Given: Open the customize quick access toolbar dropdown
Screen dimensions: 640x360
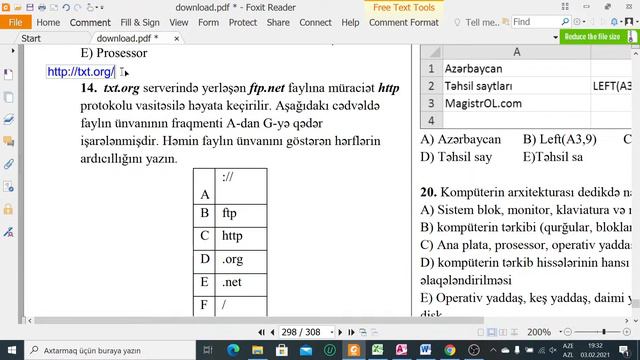Looking at the screenshot, I should [x=102, y=7].
